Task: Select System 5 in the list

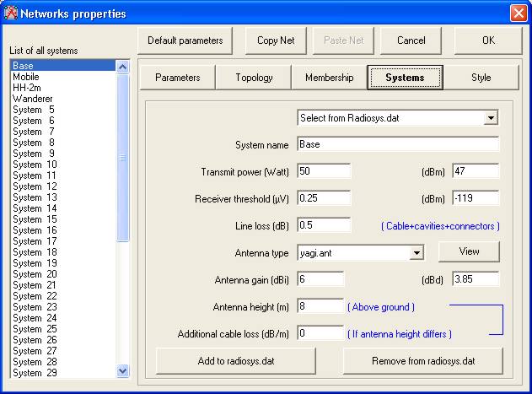Action: click(x=63, y=110)
